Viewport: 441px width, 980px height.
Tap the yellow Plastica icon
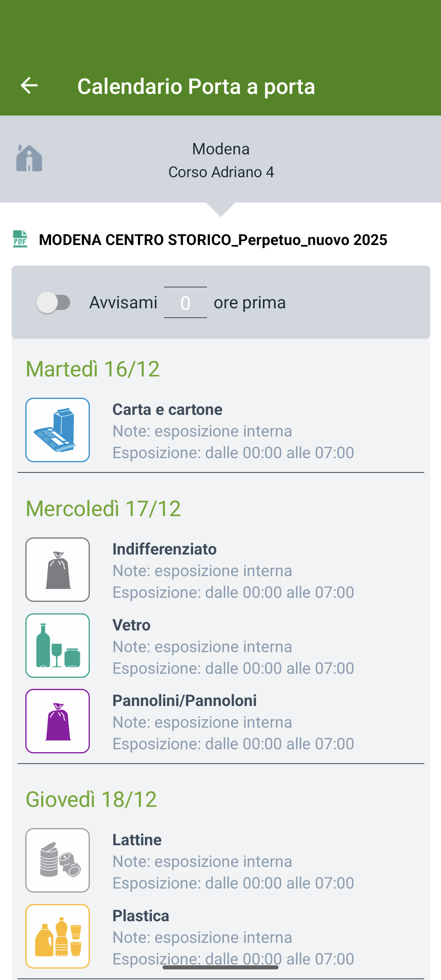point(58,936)
